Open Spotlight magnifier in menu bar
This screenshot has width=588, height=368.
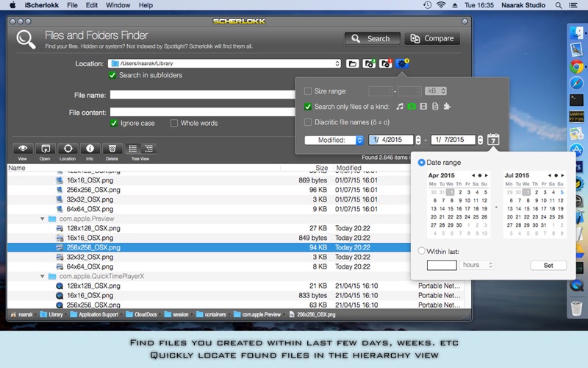point(559,5)
